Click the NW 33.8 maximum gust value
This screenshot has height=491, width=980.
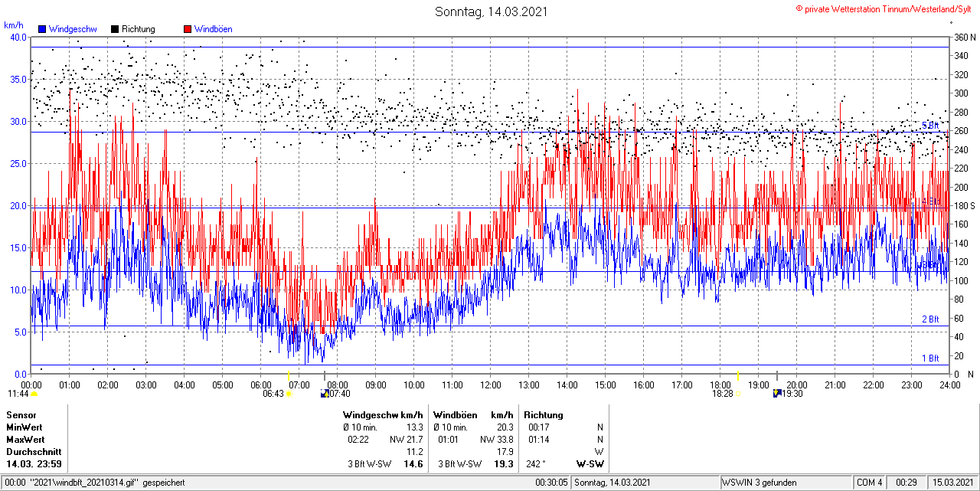(x=496, y=440)
